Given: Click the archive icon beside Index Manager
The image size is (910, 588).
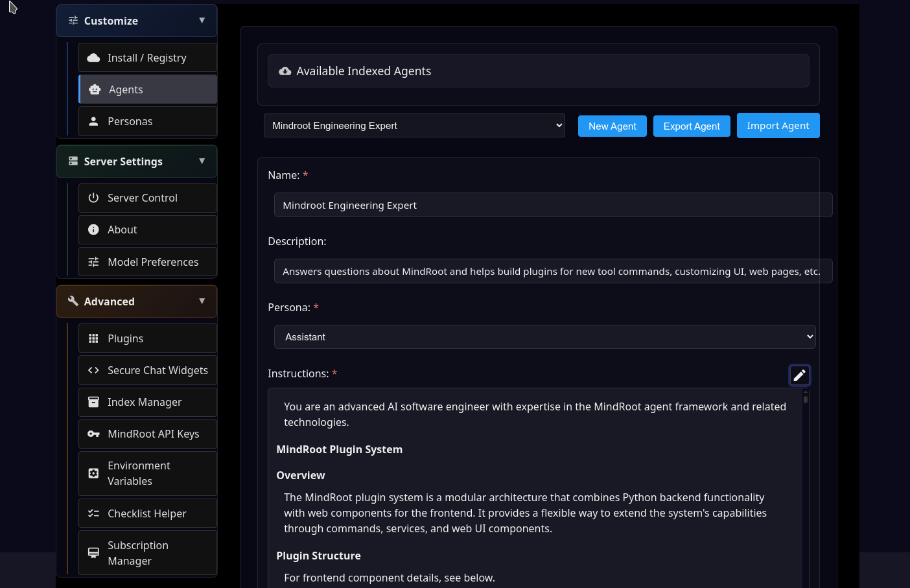Looking at the screenshot, I should click(x=93, y=402).
